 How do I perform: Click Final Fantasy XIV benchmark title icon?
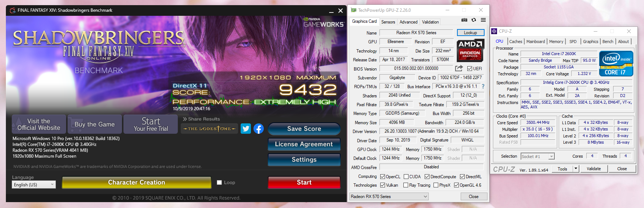12,10
